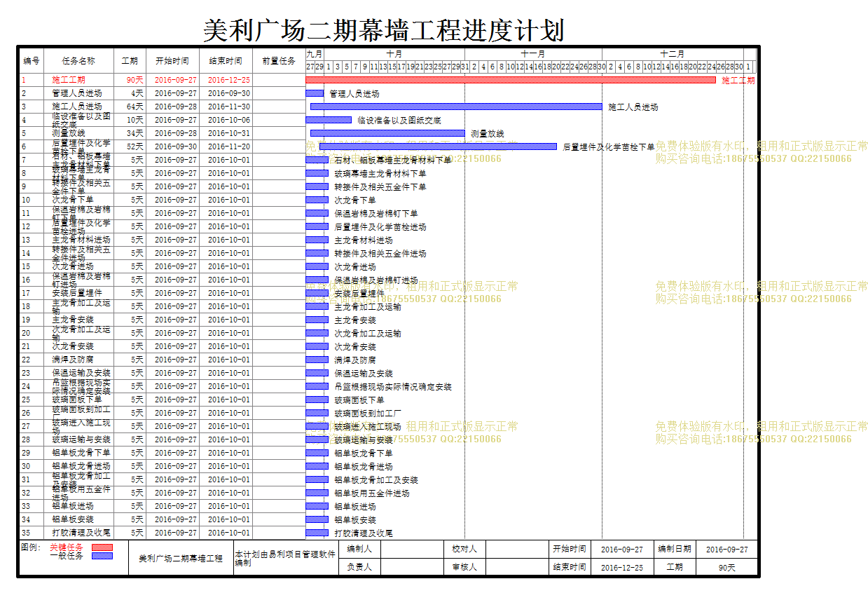Click the end date 2016-11-30

[229, 107]
